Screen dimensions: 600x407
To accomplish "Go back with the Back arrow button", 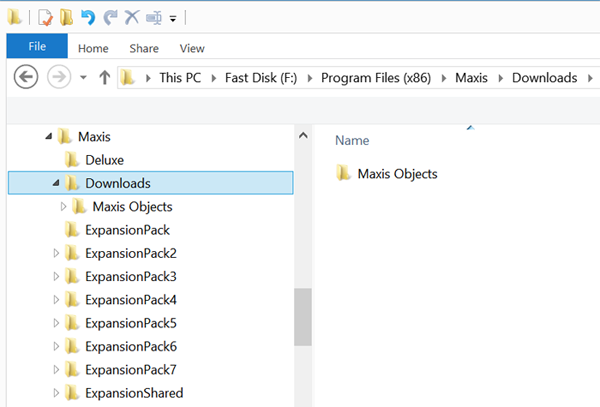I will 26,77.
